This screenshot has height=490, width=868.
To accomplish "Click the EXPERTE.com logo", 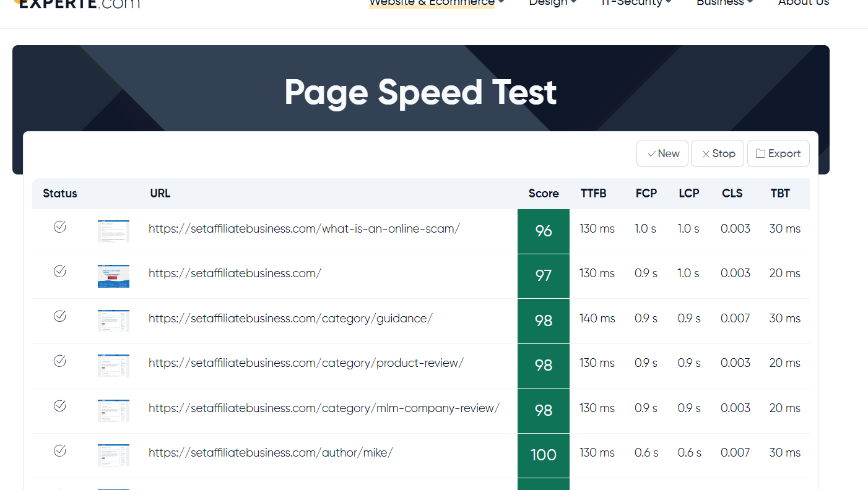I will pos(77,3).
